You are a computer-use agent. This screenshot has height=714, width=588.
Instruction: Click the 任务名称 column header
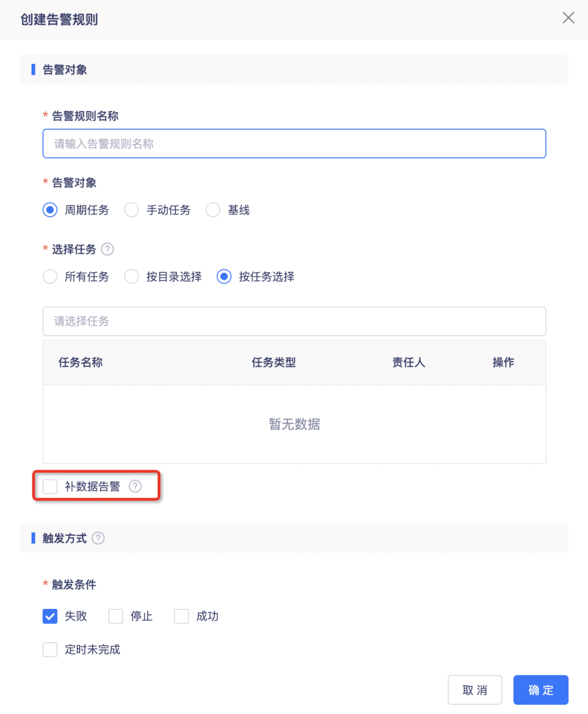click(x=81, y=363)
